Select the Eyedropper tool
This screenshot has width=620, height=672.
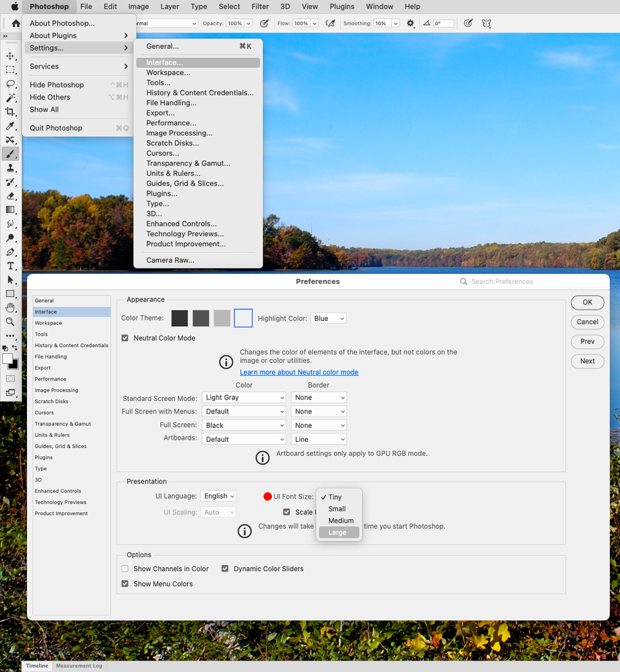(x=9, y=124)
